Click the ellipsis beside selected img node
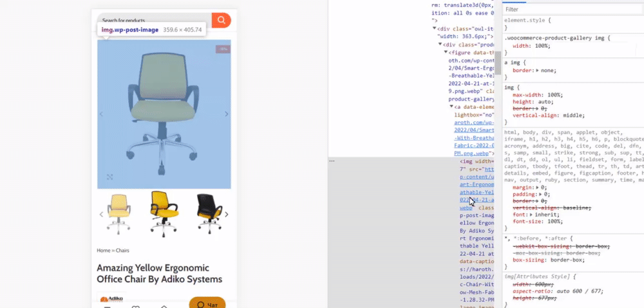The height and width of the screenshot is (308, 644). [x=332, y=161]
